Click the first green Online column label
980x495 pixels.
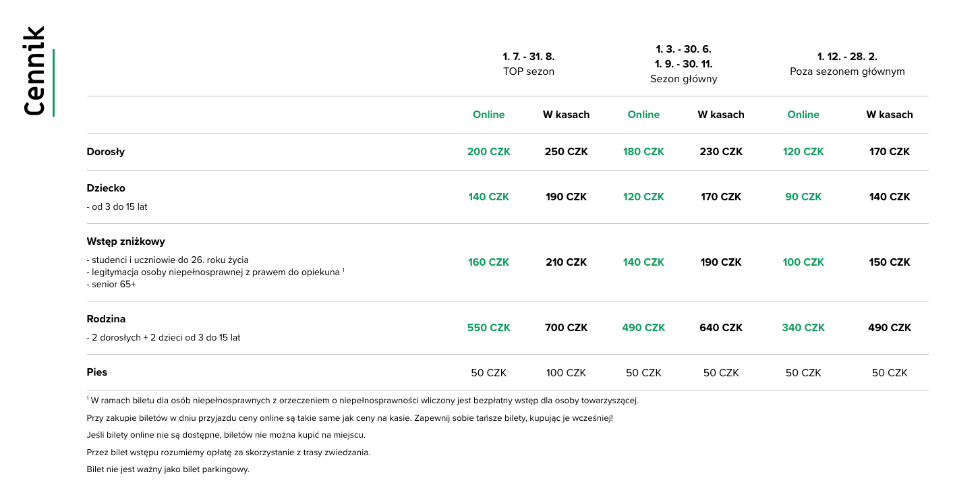click(488, 115)
